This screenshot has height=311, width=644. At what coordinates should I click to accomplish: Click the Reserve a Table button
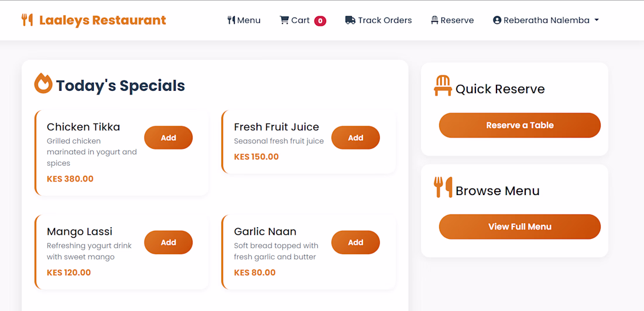click(x=520, y=125)
